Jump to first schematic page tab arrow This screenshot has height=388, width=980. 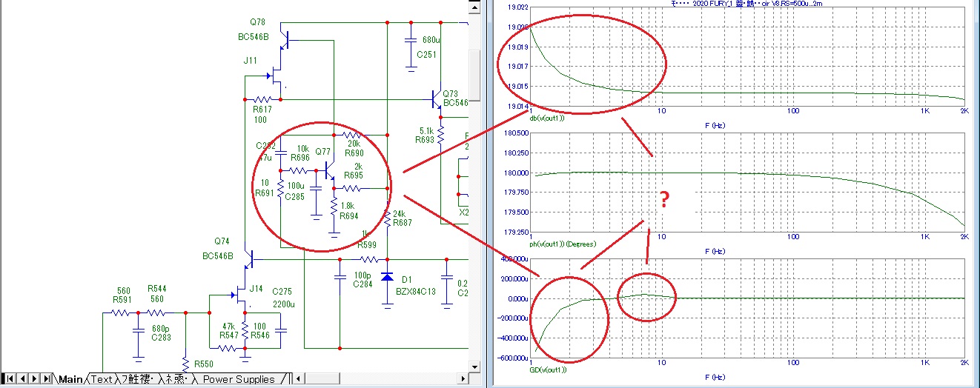(x=10, y=378)
